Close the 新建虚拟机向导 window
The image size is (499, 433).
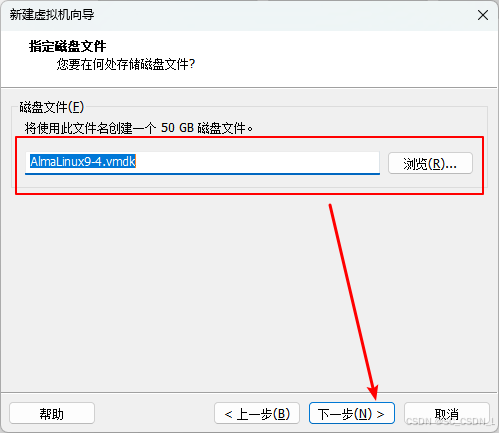[x=483, y=15]
